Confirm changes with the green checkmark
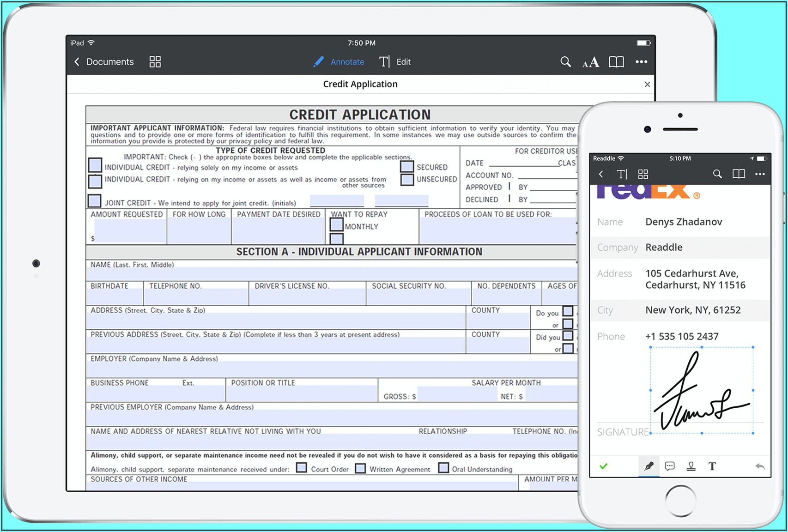This screenshot has height=532, width=788. (603, 466)
